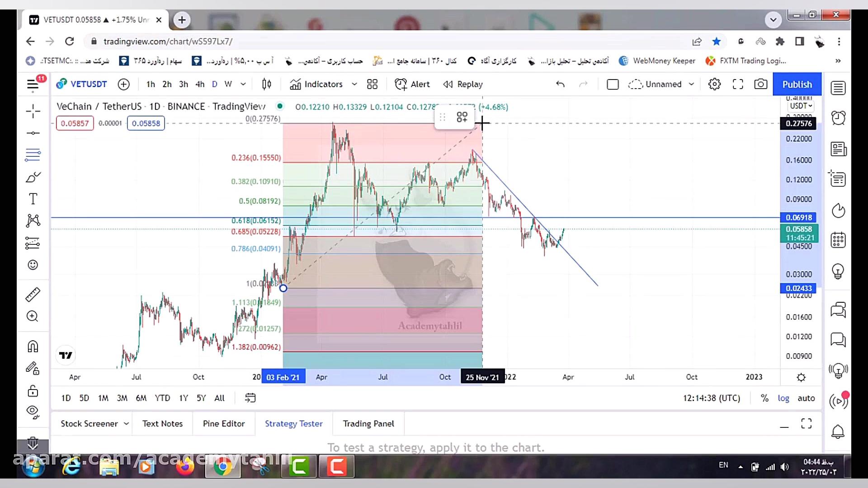Set date range to All
The image size is (868, 488).
219,398
